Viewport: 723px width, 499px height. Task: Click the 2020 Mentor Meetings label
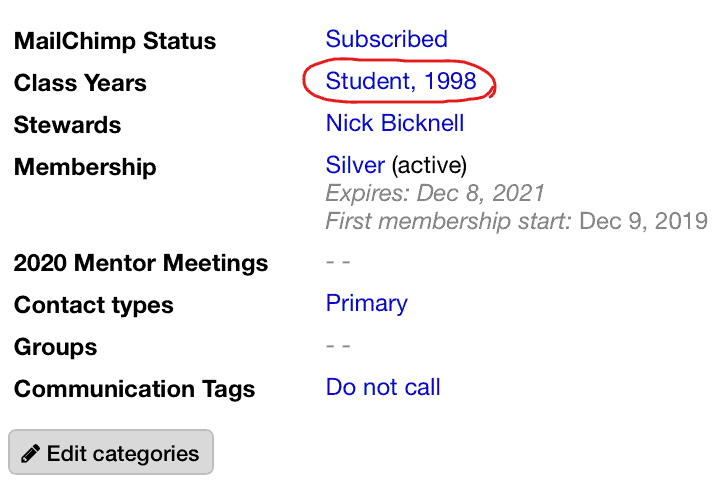(x=141, y=263)
